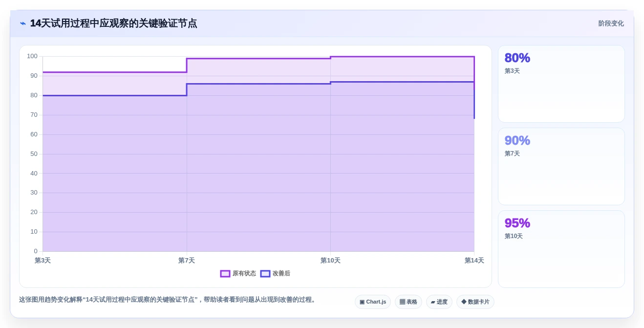Click the 80 y-axis tick label
The height and width of the screenshot is (328, 644).
click(x=34, y=95)
